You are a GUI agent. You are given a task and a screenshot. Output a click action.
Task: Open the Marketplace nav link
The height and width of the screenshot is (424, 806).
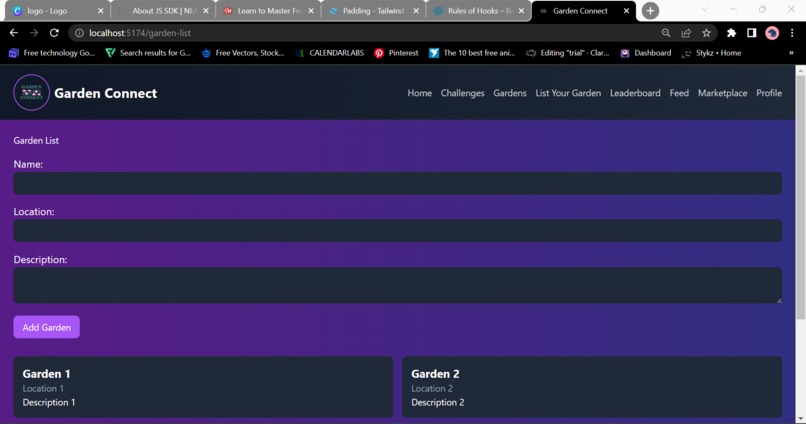tap(722, 93)
